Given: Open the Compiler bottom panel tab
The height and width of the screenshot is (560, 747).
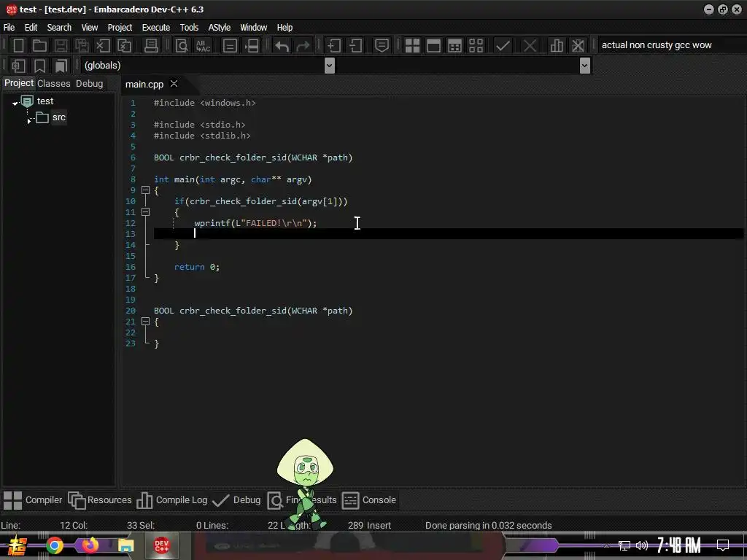Looking at the screenshot, I should (32, 500).
